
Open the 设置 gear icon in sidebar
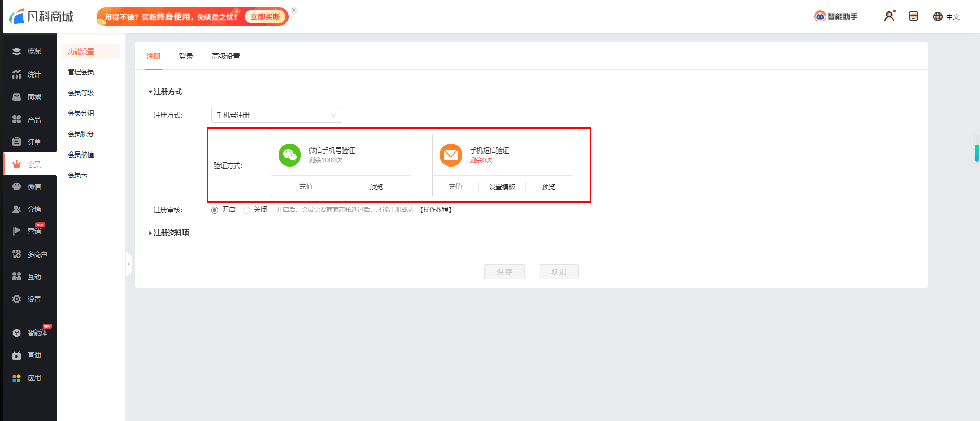(17, 299)
